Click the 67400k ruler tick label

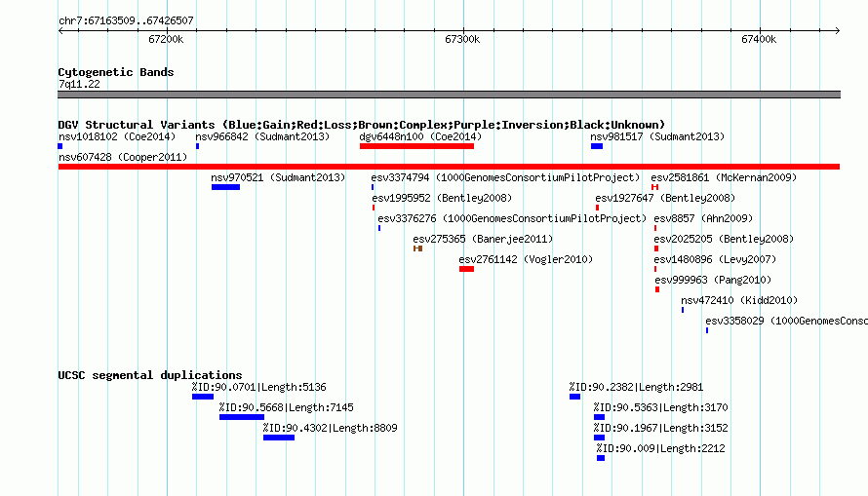pyautogui.click(x=759, y=39)
